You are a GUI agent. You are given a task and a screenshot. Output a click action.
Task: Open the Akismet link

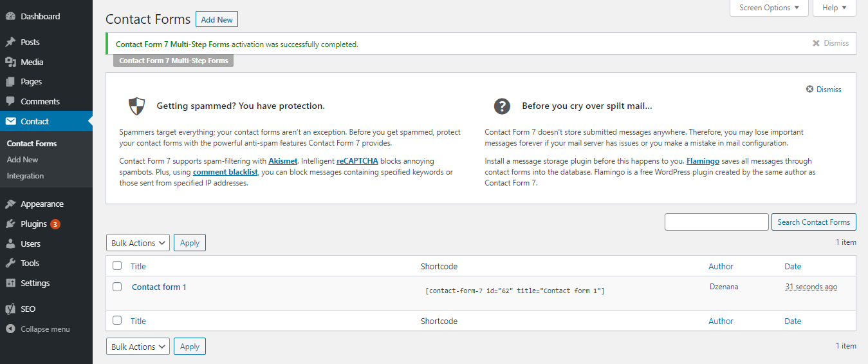(282, 161)
